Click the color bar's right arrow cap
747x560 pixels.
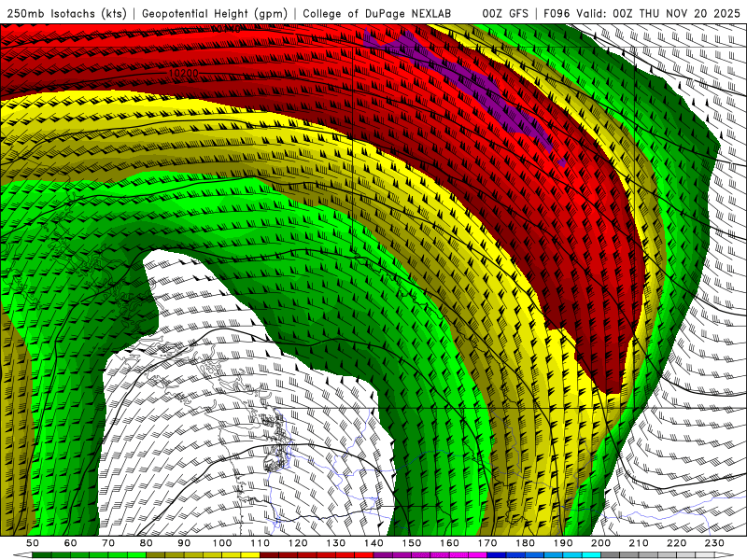725,555
